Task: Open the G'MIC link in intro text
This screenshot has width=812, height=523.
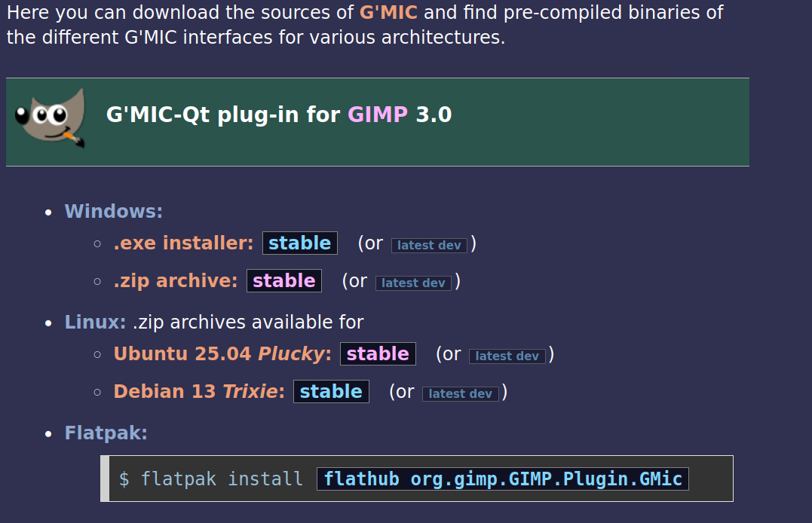Action: click(388, 12)
